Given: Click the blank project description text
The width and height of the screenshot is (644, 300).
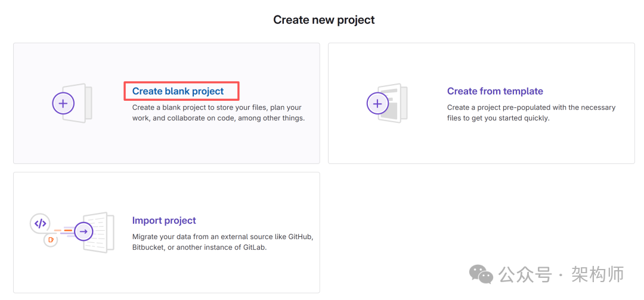Looking at the screenshot, I should point(218,113).
